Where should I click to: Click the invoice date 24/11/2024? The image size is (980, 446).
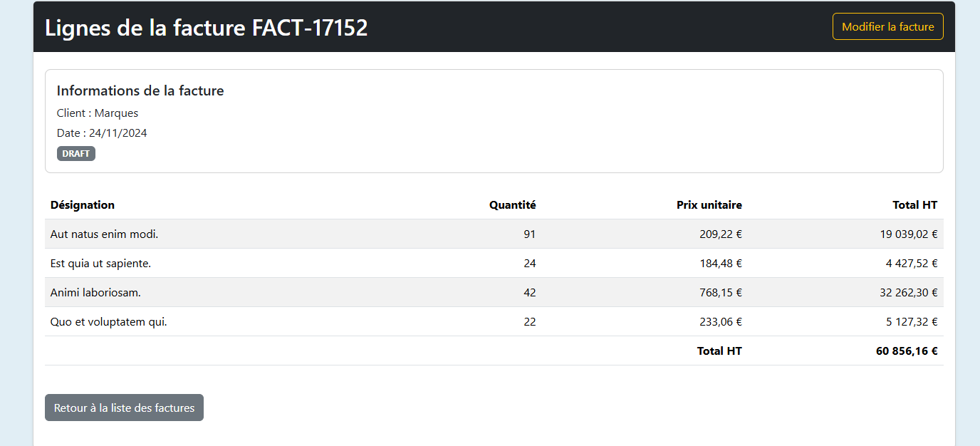point(118,133)
